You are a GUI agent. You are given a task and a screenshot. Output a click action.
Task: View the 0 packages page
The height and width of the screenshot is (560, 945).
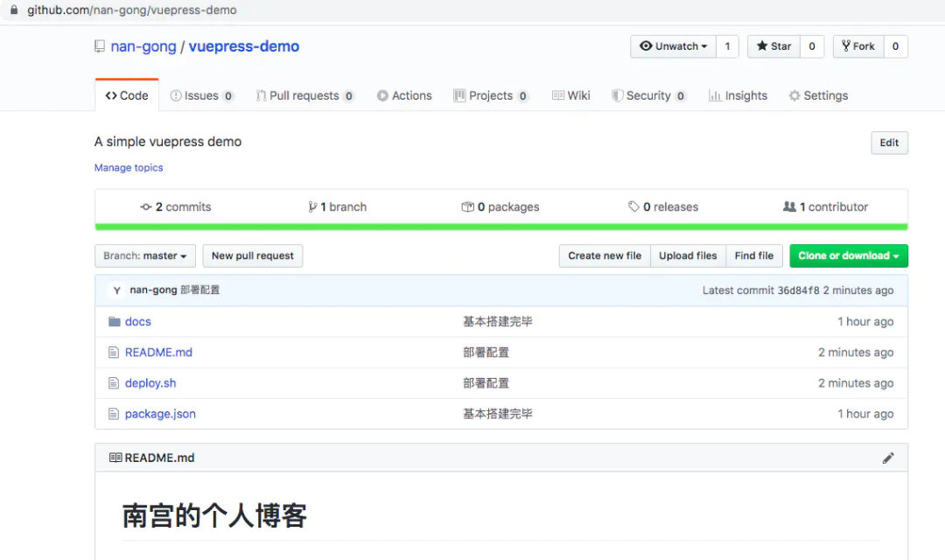[x=500, y=206]
